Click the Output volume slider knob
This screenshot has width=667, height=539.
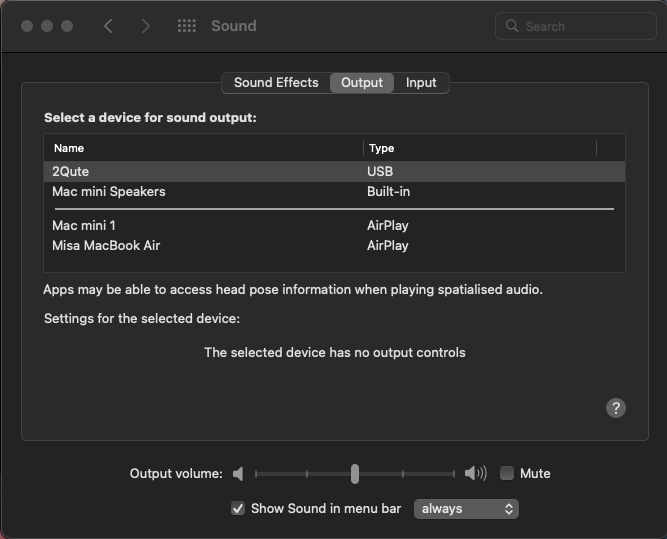(355, 473)
